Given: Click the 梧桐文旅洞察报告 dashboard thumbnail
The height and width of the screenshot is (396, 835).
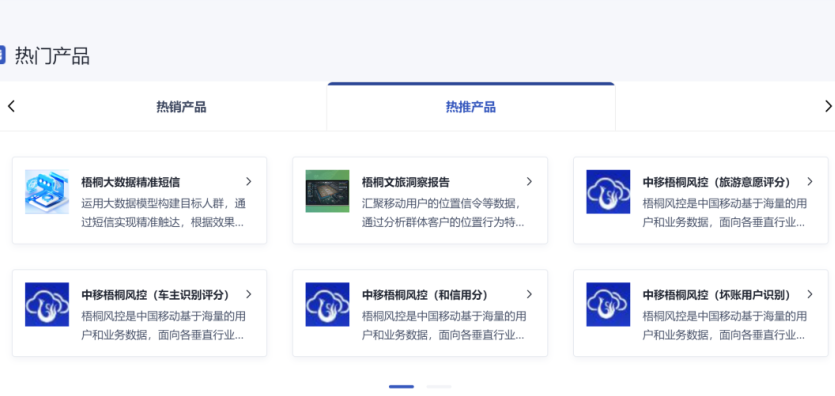Looking at the screenshot, I should pos(328,191).
